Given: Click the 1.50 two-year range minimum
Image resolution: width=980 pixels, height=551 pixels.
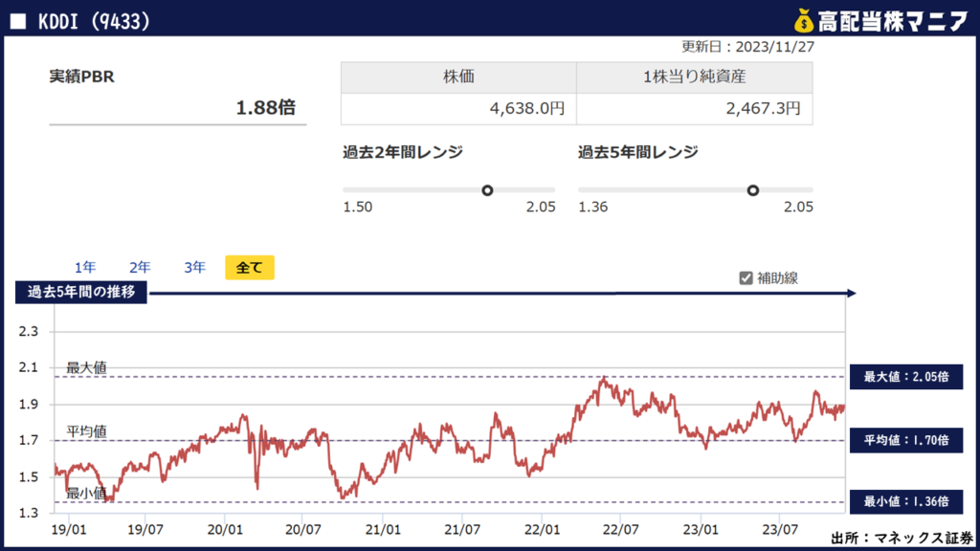Looking at the screenshot, I should pos(358,207).
